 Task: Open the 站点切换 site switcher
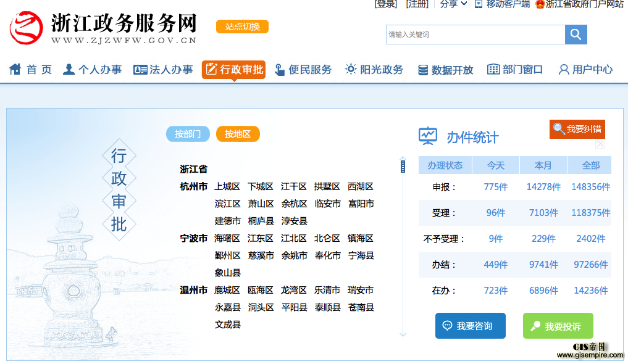tap(242, 27)
